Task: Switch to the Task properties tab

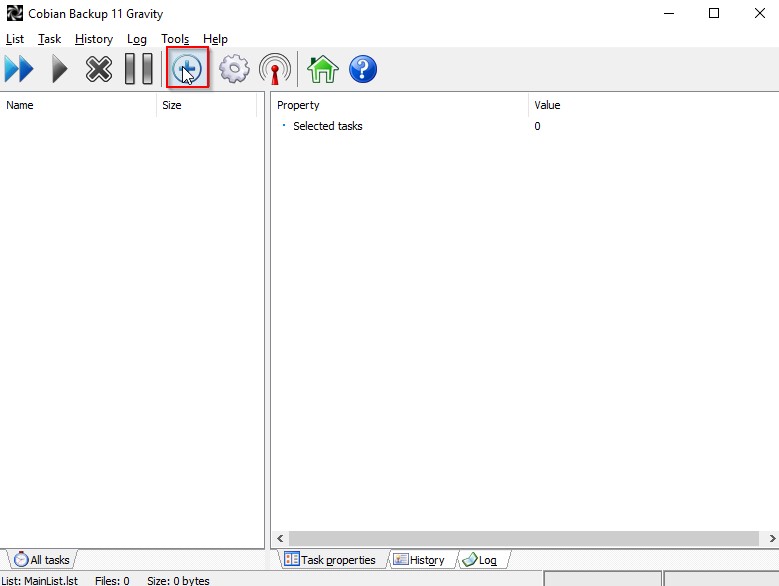Action: click(330, 560)
